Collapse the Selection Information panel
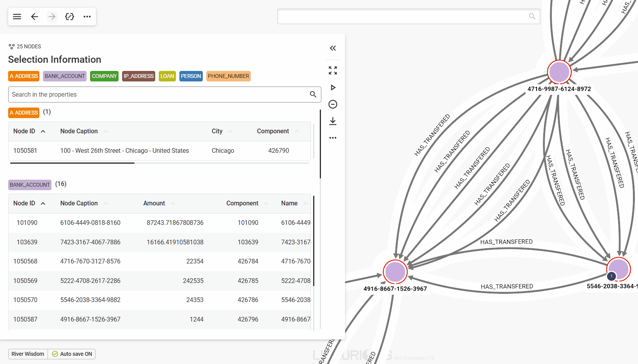638x364 pixels. [333, 48]
